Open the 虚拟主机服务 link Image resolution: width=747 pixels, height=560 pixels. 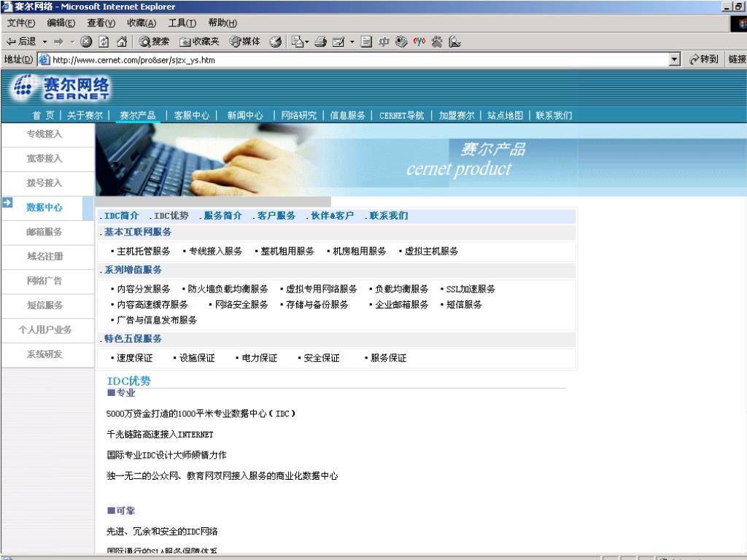pyautogui.click(x=431, y=251)
